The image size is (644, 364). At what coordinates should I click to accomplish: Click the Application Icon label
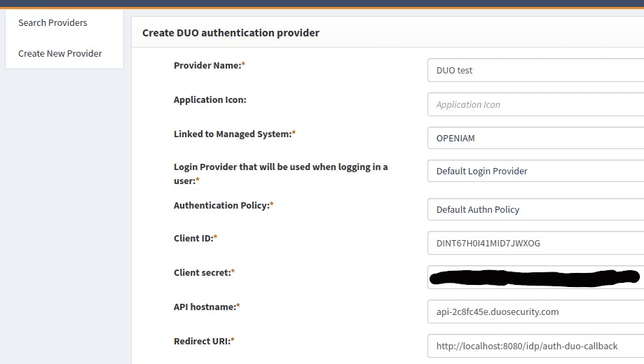coord(210,99)
